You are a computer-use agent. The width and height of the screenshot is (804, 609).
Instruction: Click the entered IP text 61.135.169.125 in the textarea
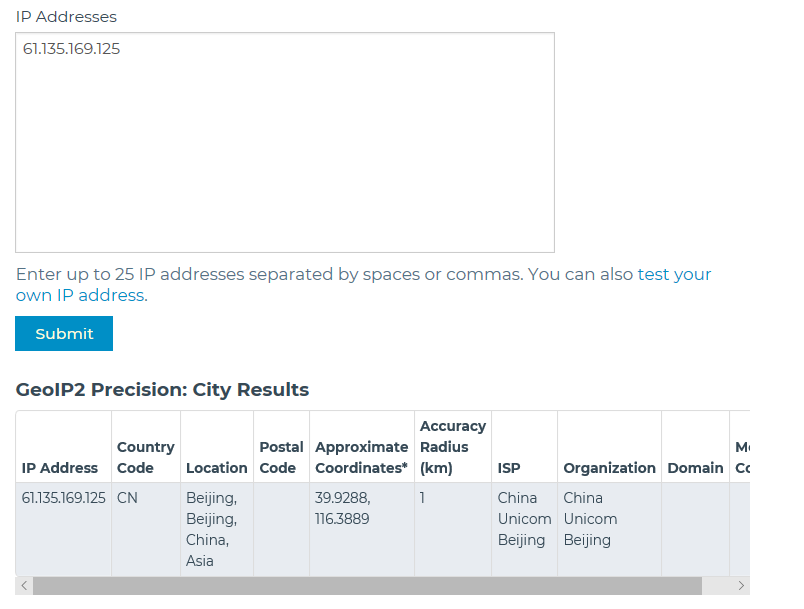71,49
